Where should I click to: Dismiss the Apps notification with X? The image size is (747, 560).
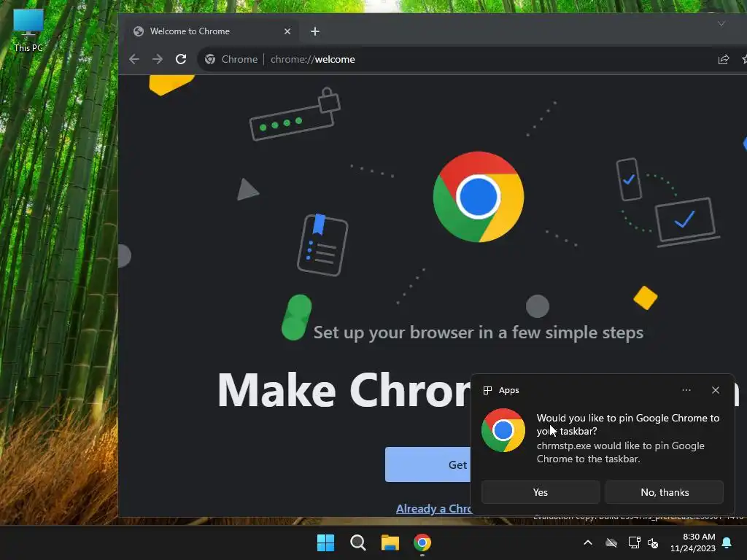[716, 390]
